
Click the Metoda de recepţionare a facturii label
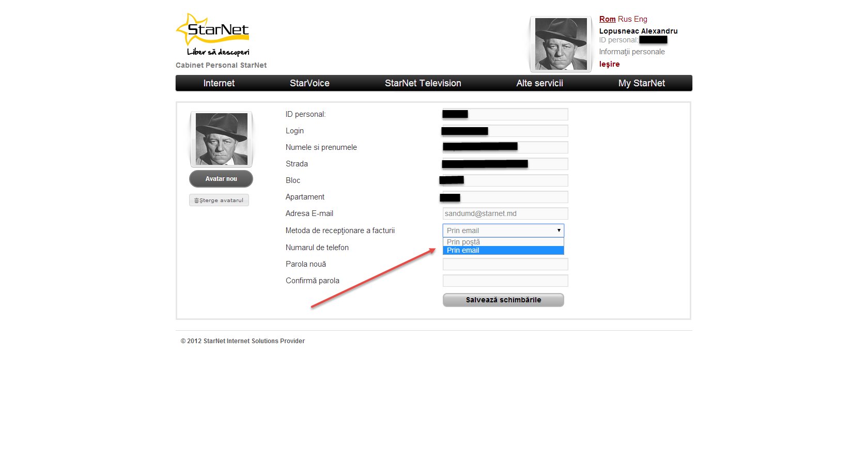tap(340, 230)
